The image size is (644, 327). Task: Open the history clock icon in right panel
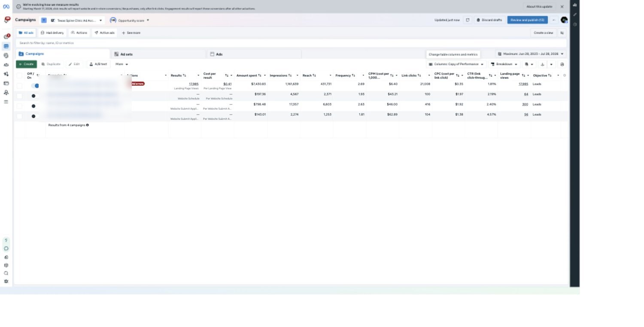[x=575, y=24]
